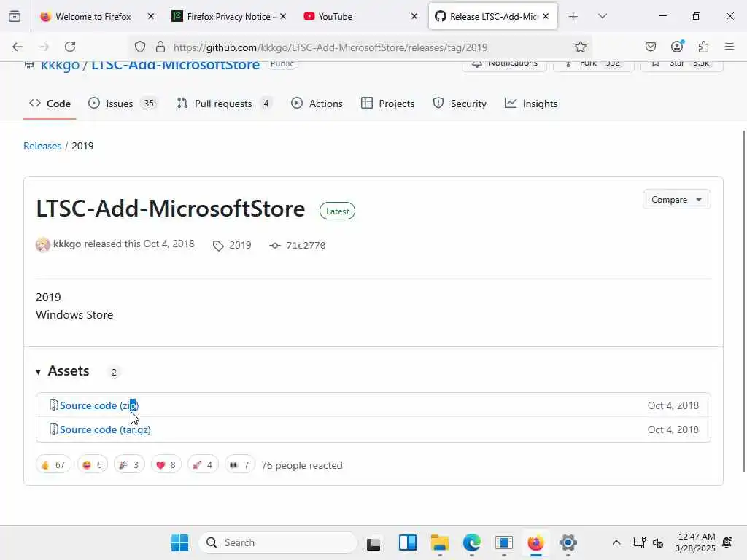This screenshot has width=747, height=560.
Task: Open the kkkgo owner link in header
Action: 60,65
